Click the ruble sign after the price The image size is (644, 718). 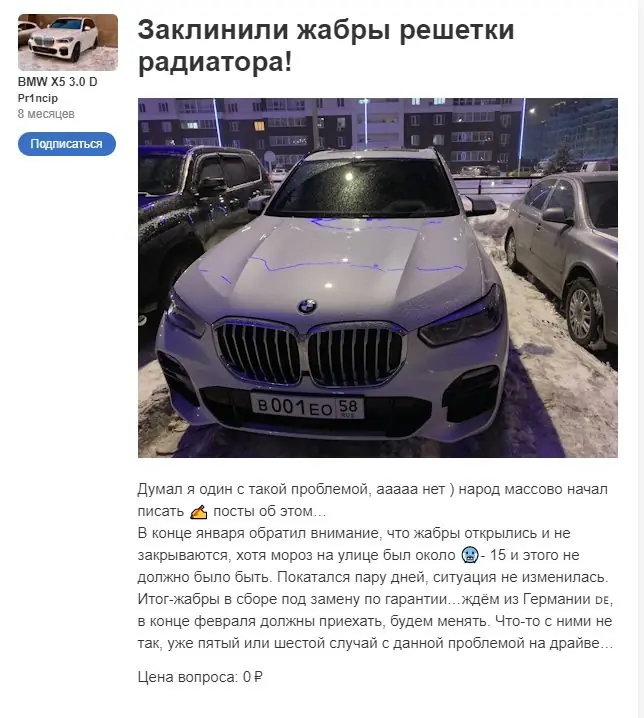258,677
